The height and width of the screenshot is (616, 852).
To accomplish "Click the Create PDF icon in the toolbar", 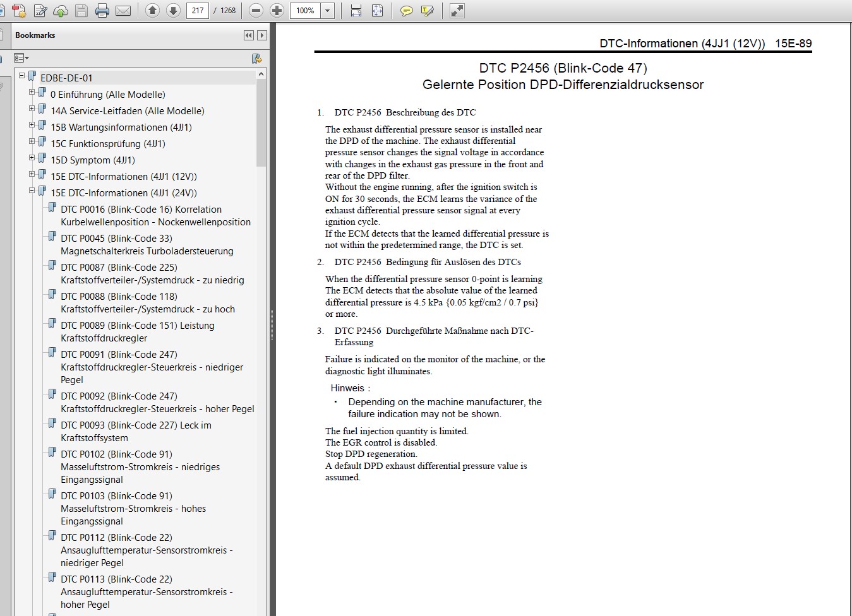I will (19, 11).
